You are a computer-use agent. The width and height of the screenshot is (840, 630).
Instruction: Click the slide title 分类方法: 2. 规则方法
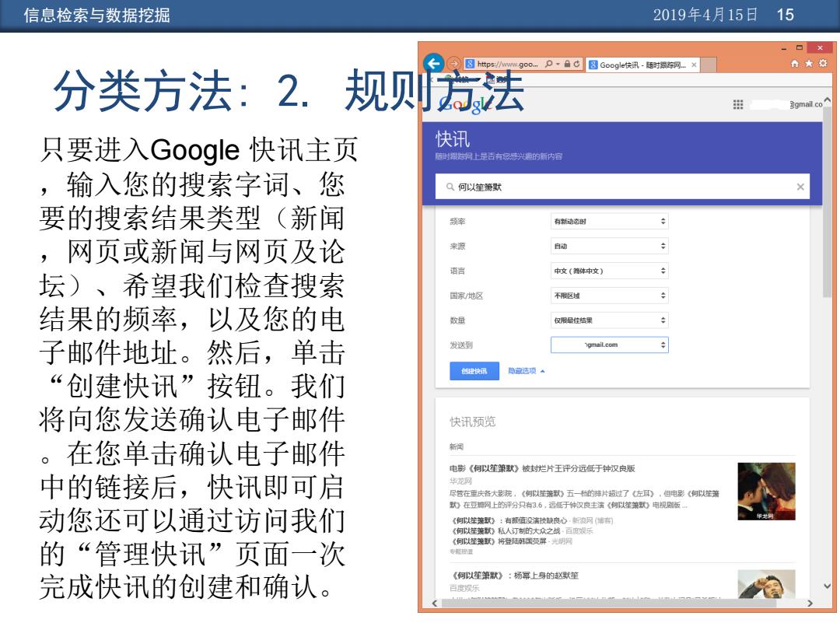(x=289, y=91)
